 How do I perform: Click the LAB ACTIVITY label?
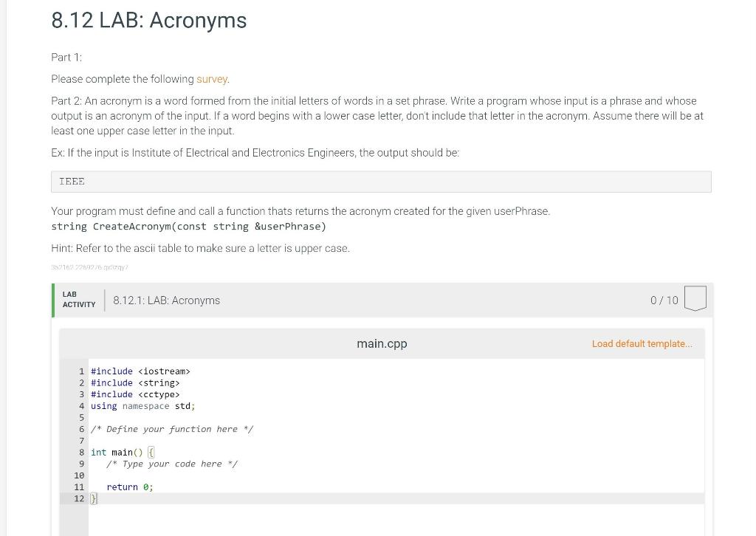click(78, 298)
